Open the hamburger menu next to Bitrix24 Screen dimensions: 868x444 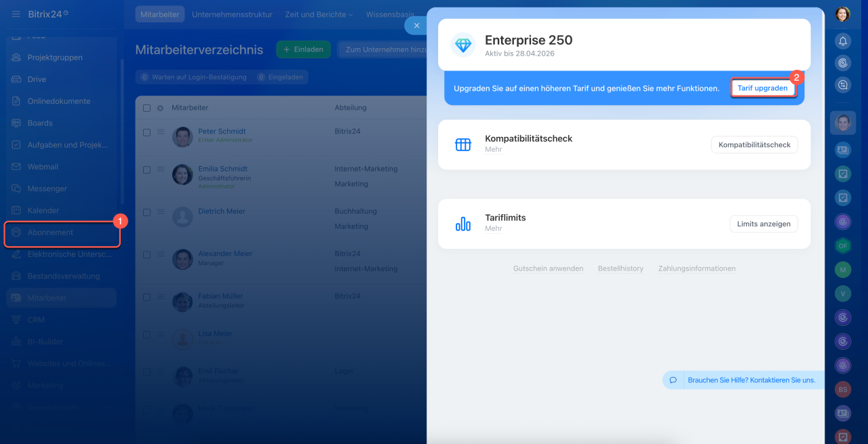click(16, 14)
